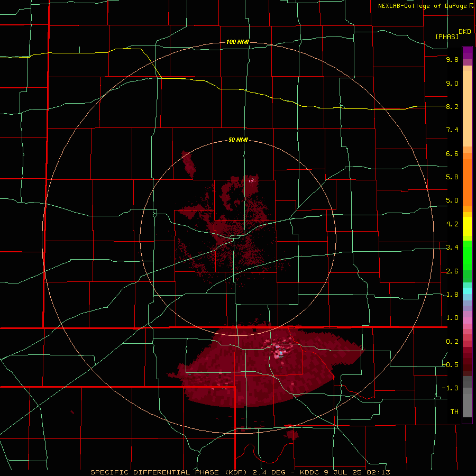Click the NEXLAB-College of DuPage title text
The width and height of the screenshot is (476, 476).
point(423,6)
